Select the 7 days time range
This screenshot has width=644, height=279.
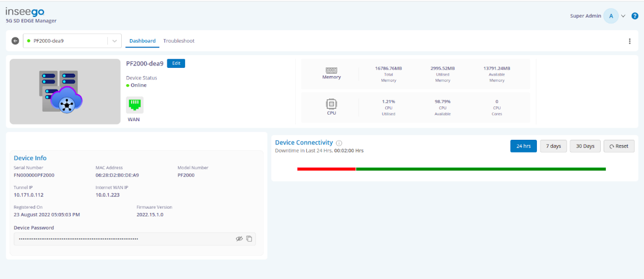click(553, 146)
